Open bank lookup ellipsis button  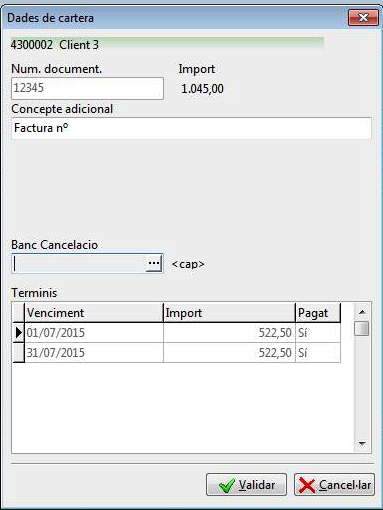(154, 264)
